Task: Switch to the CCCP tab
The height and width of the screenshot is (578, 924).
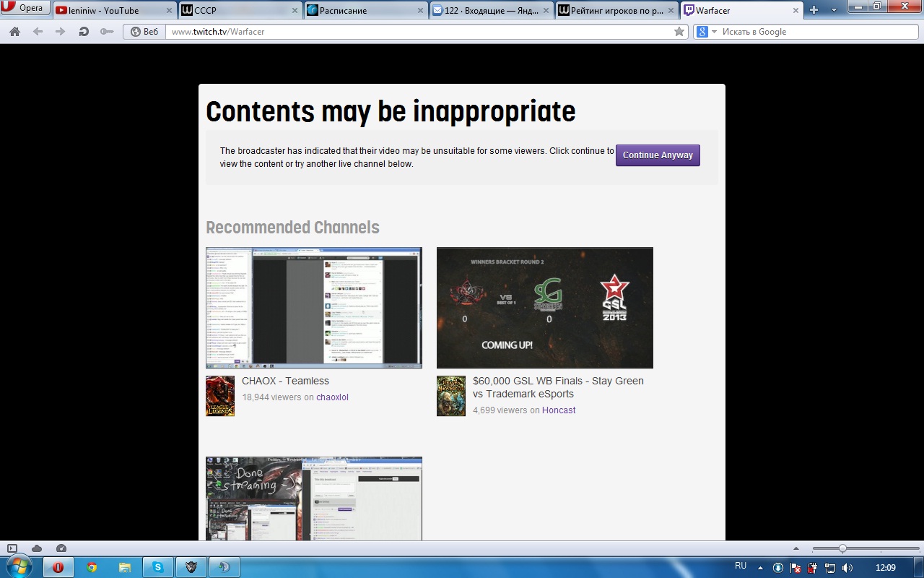Action: coord(240,10)
